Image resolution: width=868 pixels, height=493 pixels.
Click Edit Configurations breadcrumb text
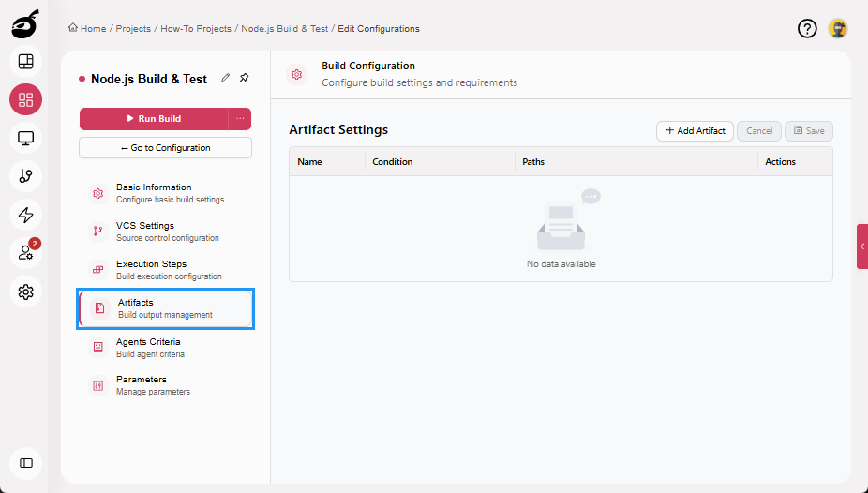[379, 29]
